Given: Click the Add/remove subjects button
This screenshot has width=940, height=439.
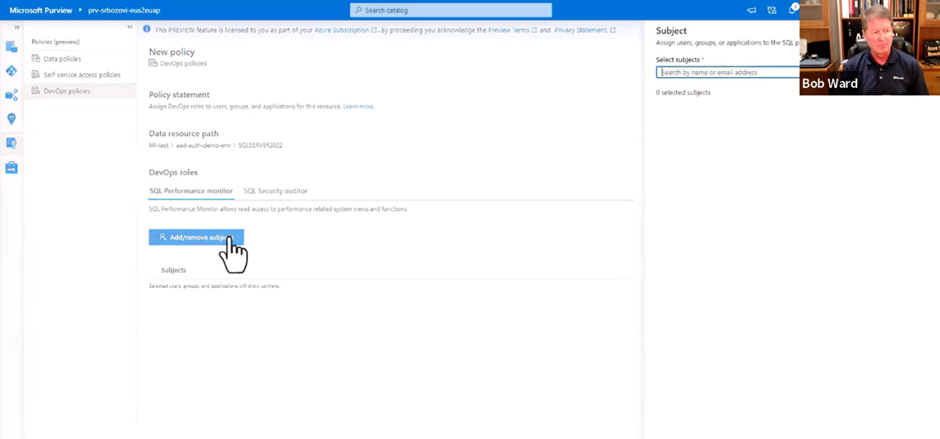Looking at the screenshot, I should coord(196,237).
